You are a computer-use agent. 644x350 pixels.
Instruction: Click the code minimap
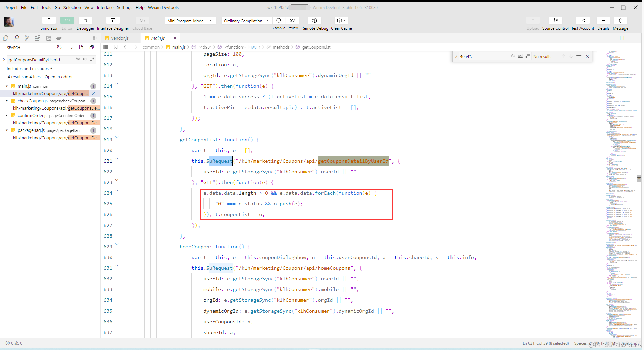[x=621, y=194]
